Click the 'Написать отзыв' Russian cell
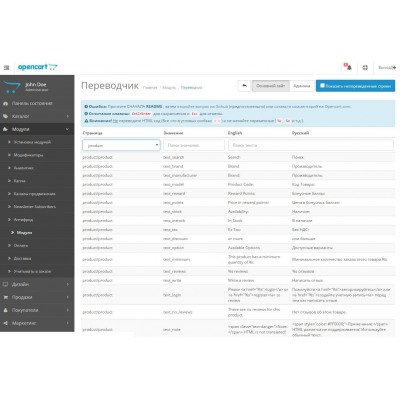Image resolution: width=400 pixels, height=400 pixels. coord(307,280)
